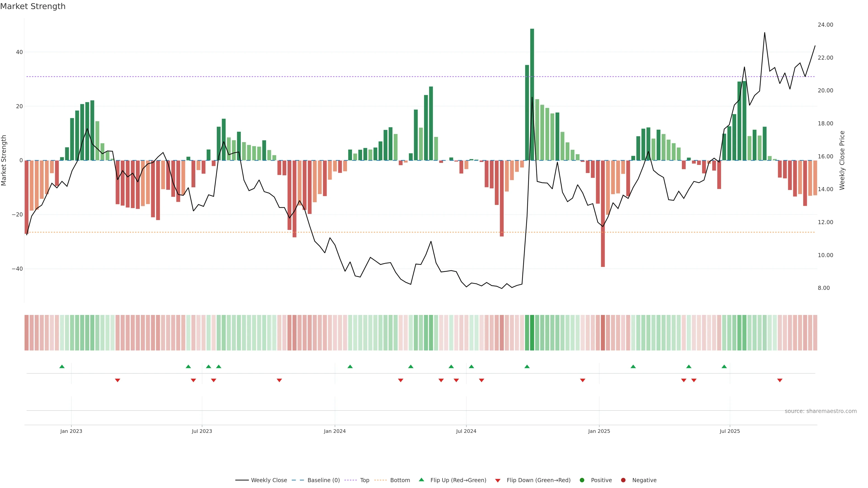The height and width of the screenshot is (488, 868).
Task: Click the Jul 2024 x-axis label
Action: (x=466, y=431)
